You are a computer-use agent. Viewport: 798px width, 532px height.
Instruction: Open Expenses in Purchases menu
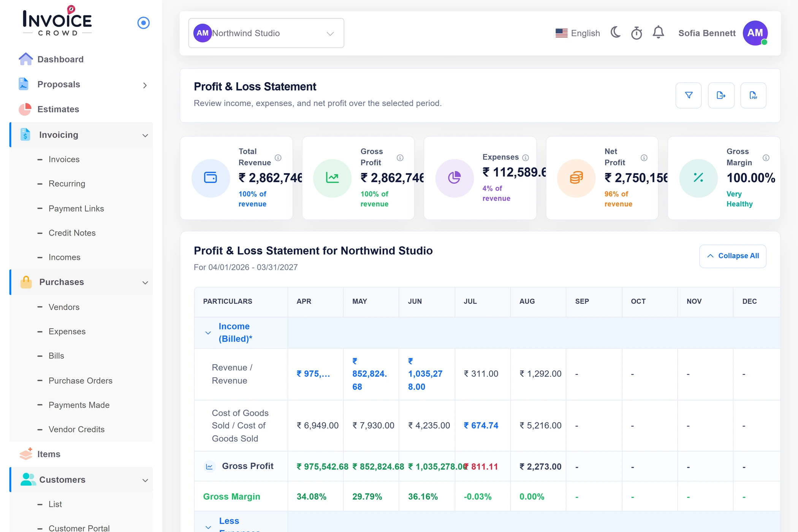point(67,331)
